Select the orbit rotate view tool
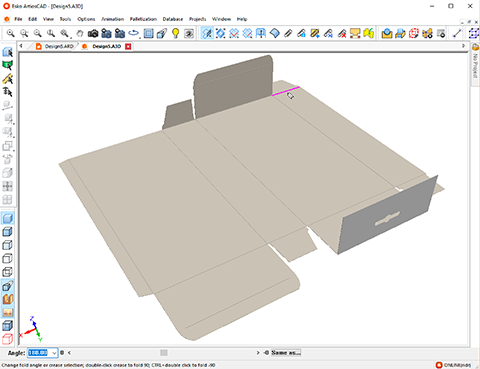 coord(134,33)
